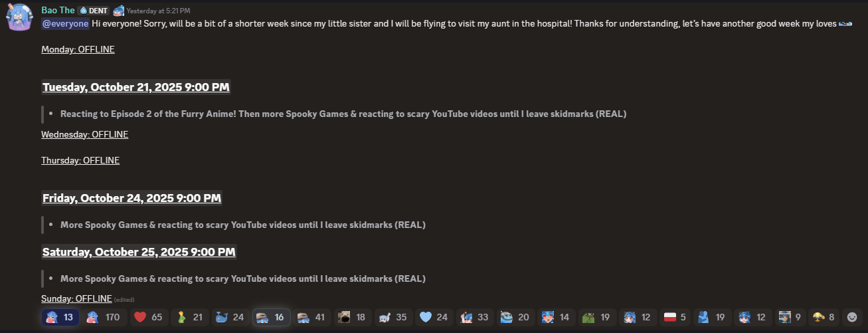Viewport: 868px width, 333px height.
Task: Toggle the flag reaction showing 5
Action: click(x=677, y=317)
